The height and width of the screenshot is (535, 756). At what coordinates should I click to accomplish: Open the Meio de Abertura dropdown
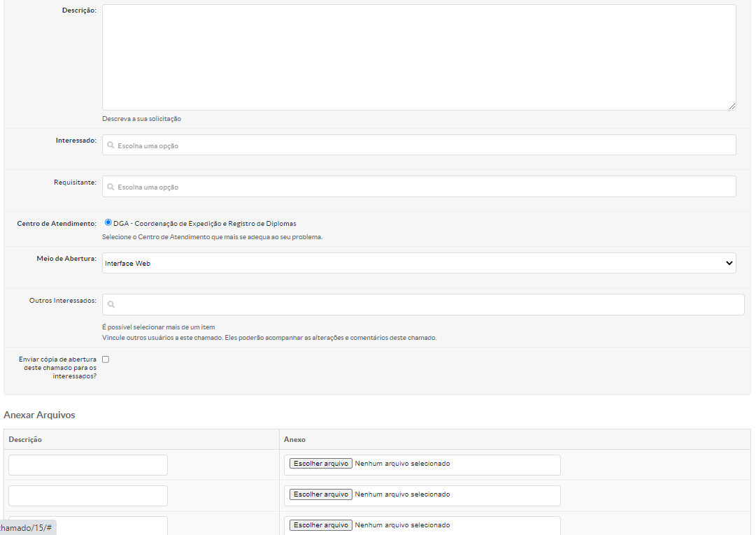coord(418,263)
